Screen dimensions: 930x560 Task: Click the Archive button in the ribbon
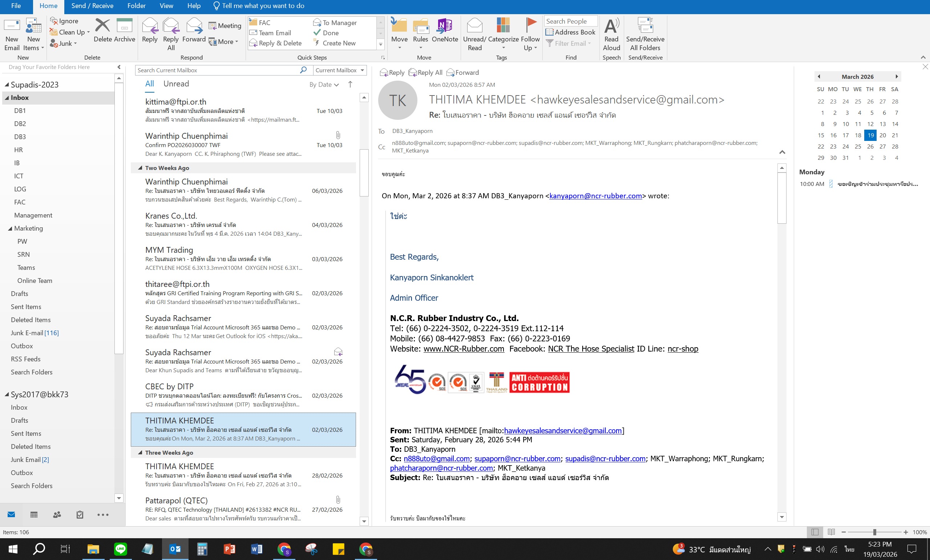click(124, 27)
